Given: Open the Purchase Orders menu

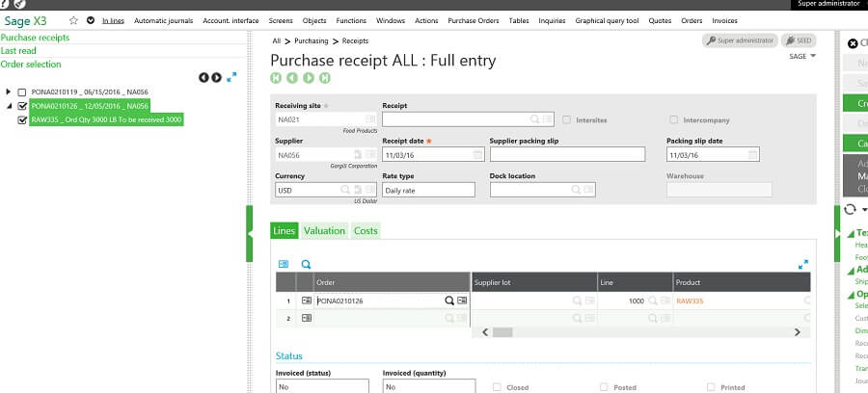Looking at the screenshot, I should pyautogui.click(x=473, y=20).
